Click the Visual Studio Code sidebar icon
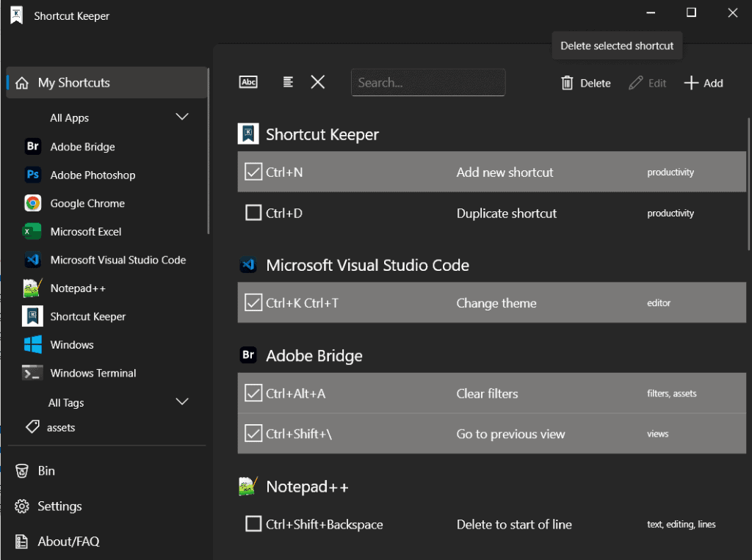Viewport: 752px width, 560px height. [x=32, y=259]
